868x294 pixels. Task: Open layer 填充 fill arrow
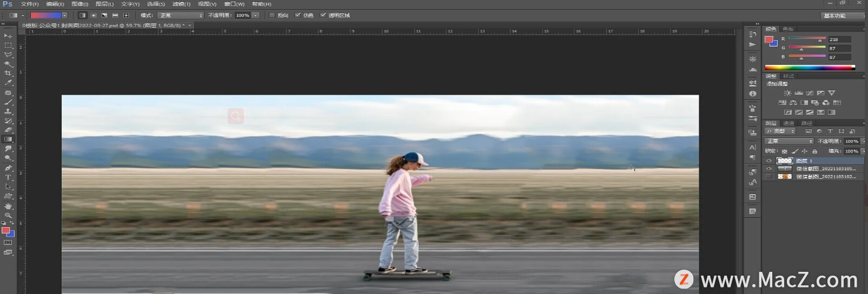(863, 151)
